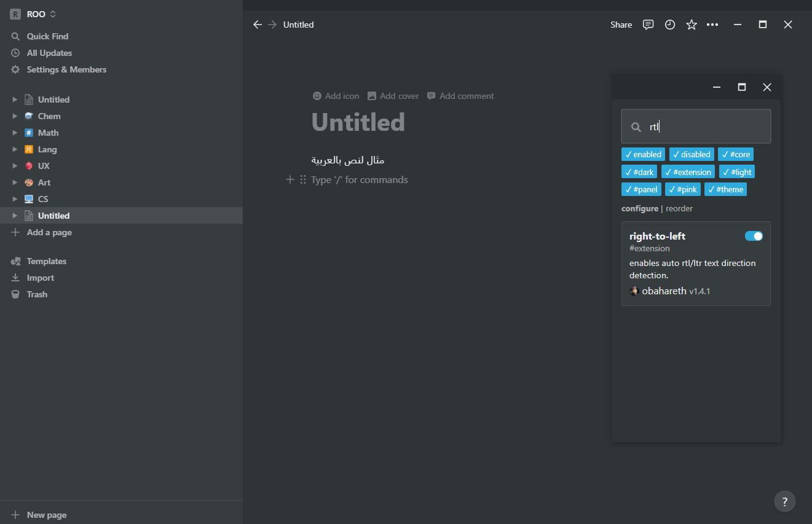812x524 pixels.
Task: Open the ellipsis page options menu
Action: point(712,25)
